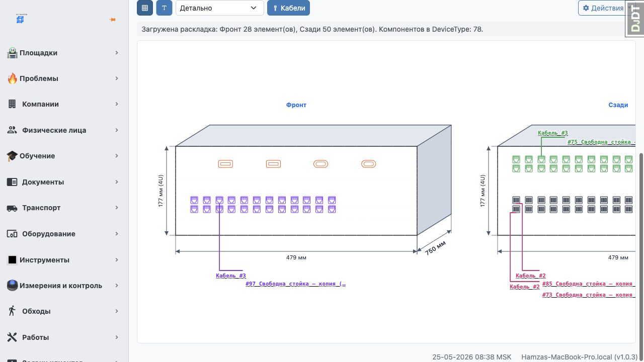Screen dimensions: 644x362
Task: Click the walking person Обходы icon
Action: pyautogui.click(x=12, y=311)
